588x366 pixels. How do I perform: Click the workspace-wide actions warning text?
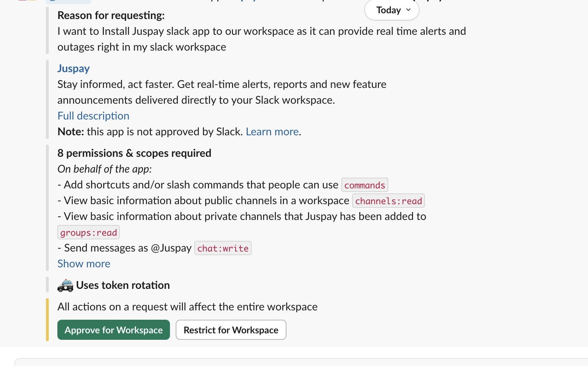coord(187,307)
